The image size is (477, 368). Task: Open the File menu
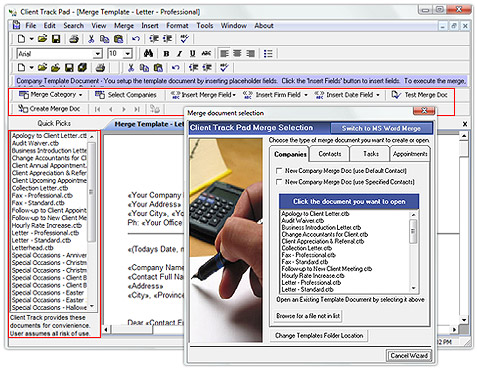click(31, 26)
